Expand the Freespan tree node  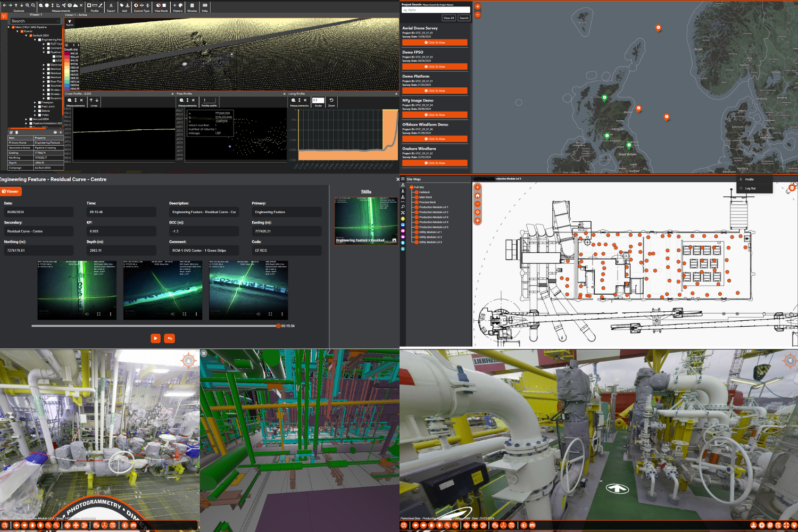(35, 102)
